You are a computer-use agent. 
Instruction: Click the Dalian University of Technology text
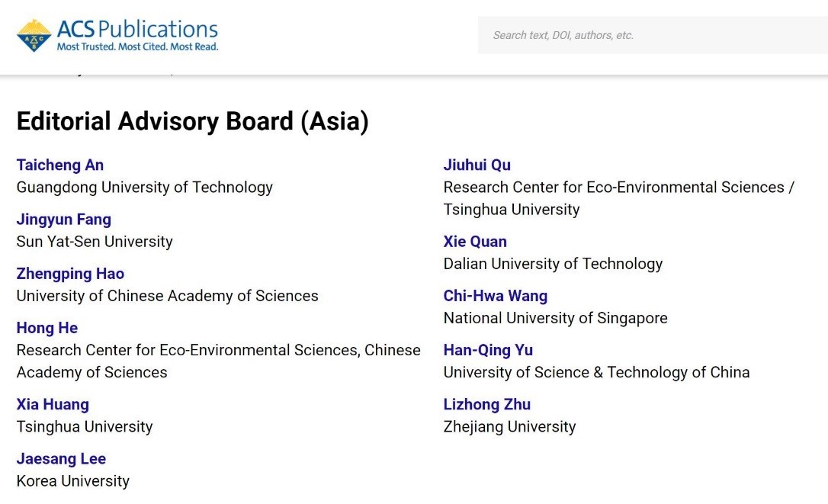point(553,264)
